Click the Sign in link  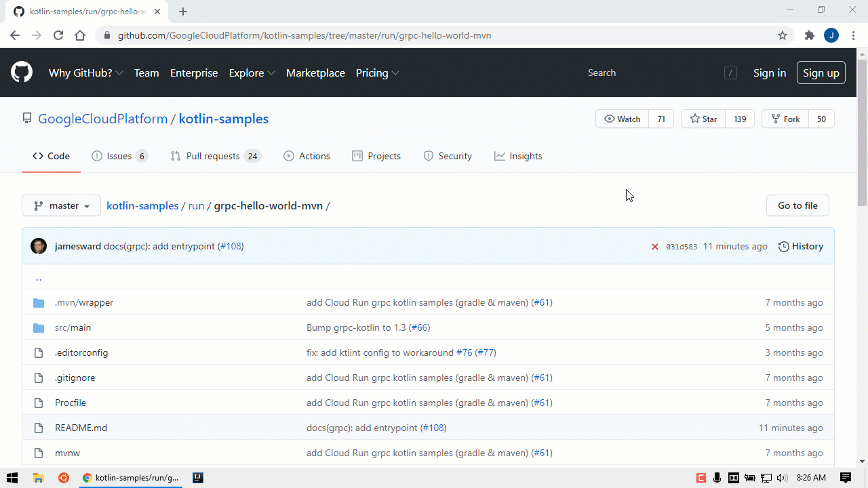point(770,73)
